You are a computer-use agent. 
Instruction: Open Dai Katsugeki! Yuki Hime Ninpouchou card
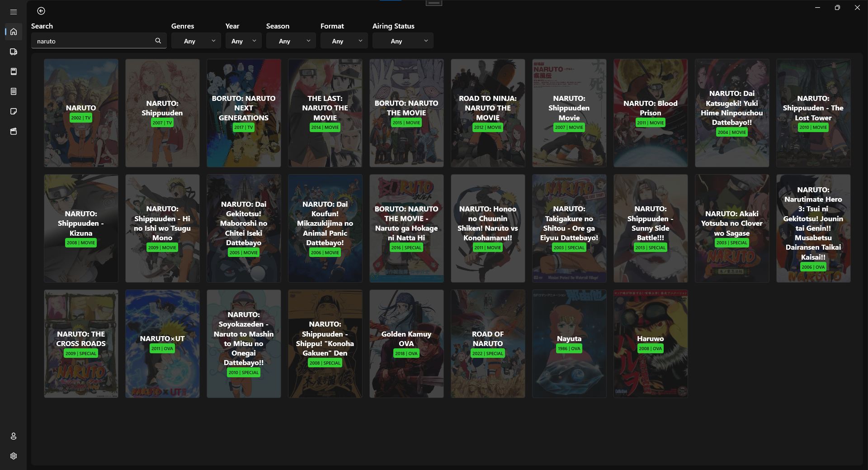[x=732, y=113]
